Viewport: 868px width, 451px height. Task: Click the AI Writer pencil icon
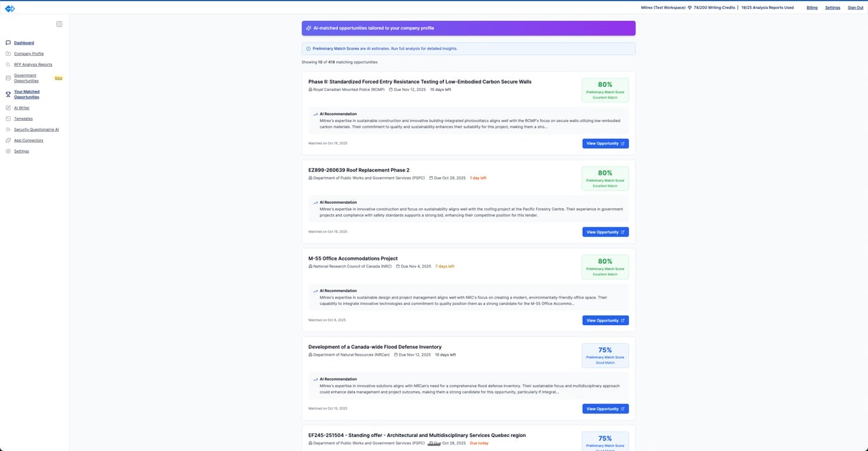coord(8,108)
